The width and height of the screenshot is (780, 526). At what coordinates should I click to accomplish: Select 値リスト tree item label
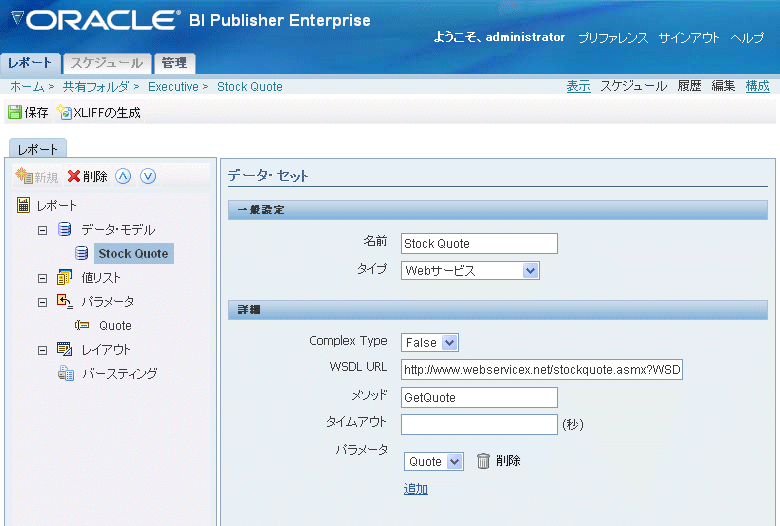101,278
